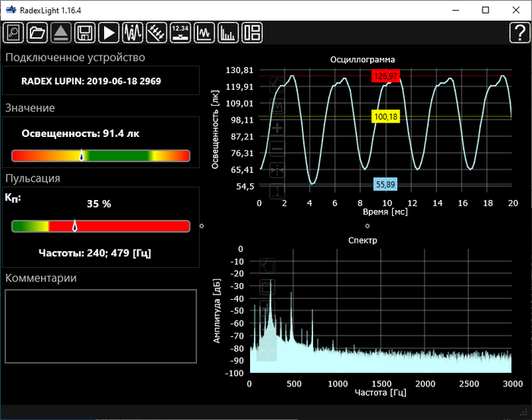The width and height of the screenshot is (532, 420).
Task: Click the red 126,97 maximum marker label
Action: pyautogui.click(x=385, y=76)
